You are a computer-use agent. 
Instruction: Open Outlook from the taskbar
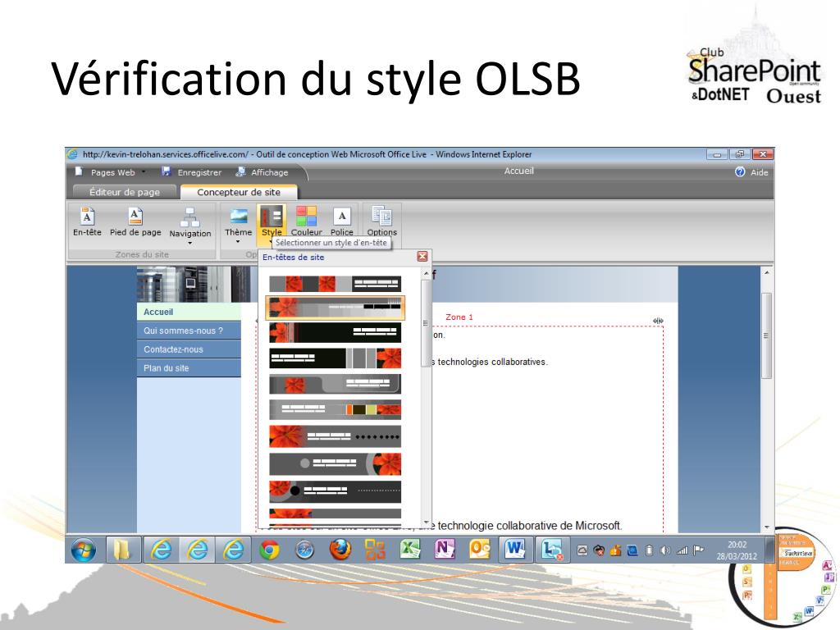479,549
